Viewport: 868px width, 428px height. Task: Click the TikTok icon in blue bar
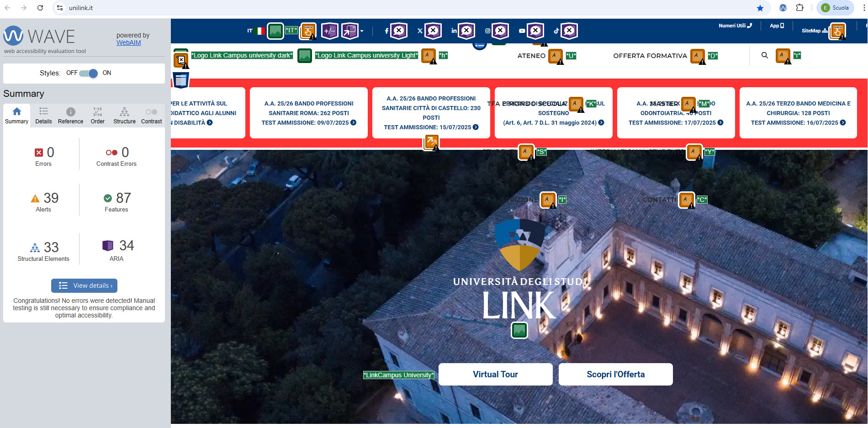[556, 31]
